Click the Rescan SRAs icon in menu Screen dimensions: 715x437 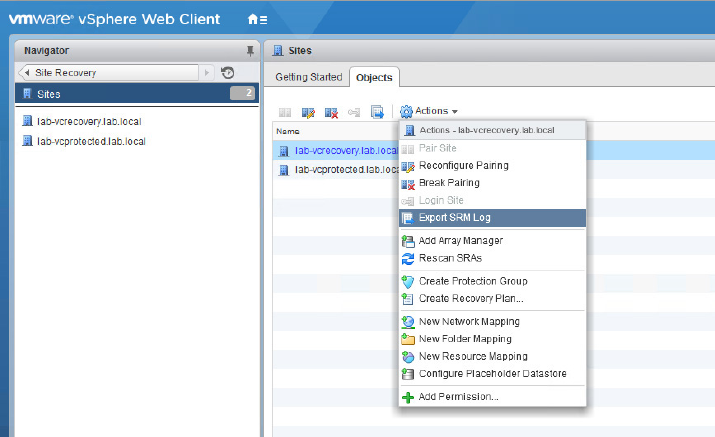coord(407,258)
